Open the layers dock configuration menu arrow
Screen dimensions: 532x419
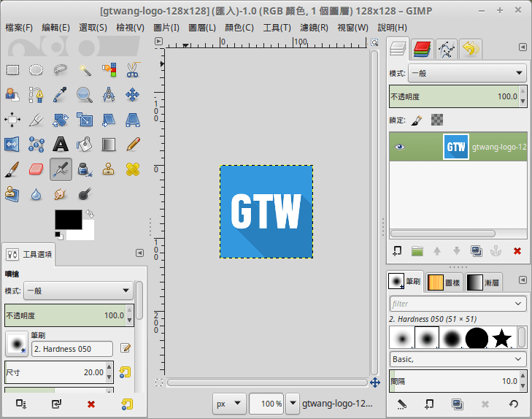click(523, 47)
